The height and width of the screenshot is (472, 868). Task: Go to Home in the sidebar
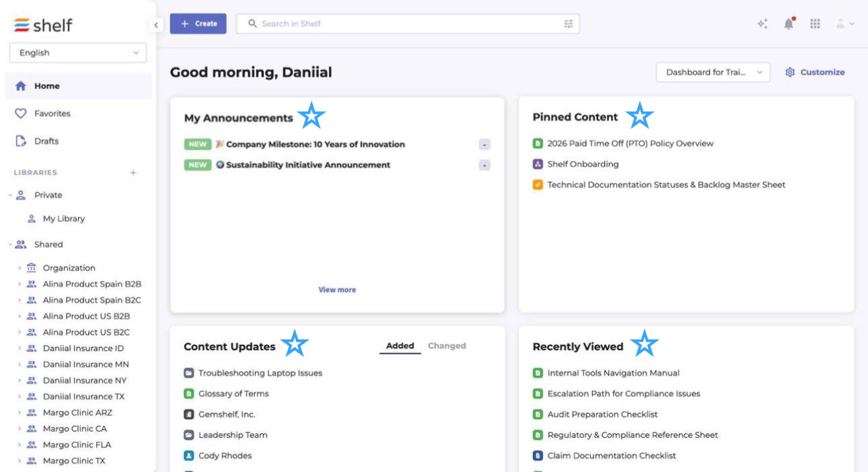pyautogui.click(x=78, y=86)
